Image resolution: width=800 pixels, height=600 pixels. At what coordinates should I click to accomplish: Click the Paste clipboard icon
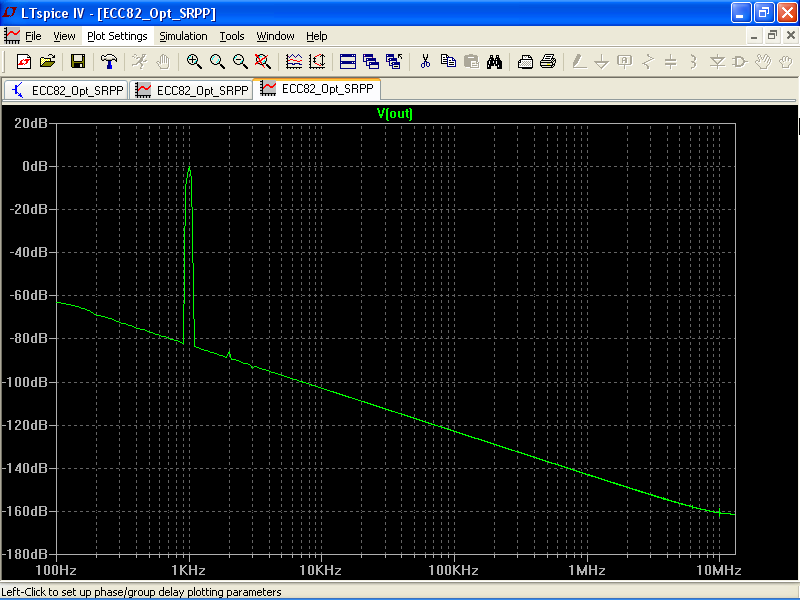[471, 62]
